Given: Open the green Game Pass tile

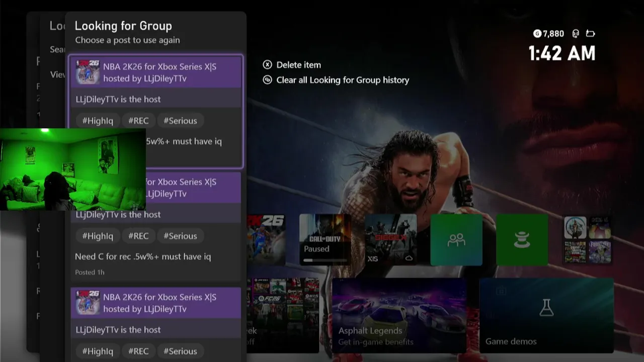Looking at the screenshot, I should (x=522, y=240).
